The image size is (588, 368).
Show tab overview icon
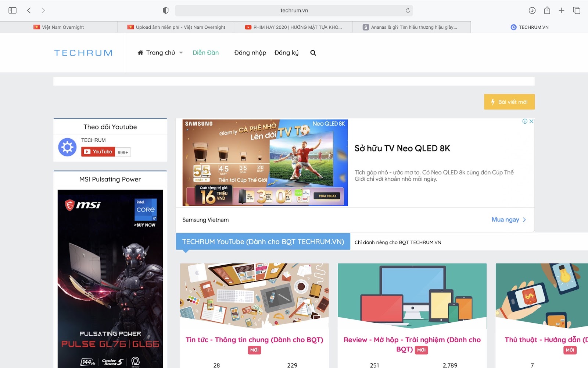[x=577, y=10]
